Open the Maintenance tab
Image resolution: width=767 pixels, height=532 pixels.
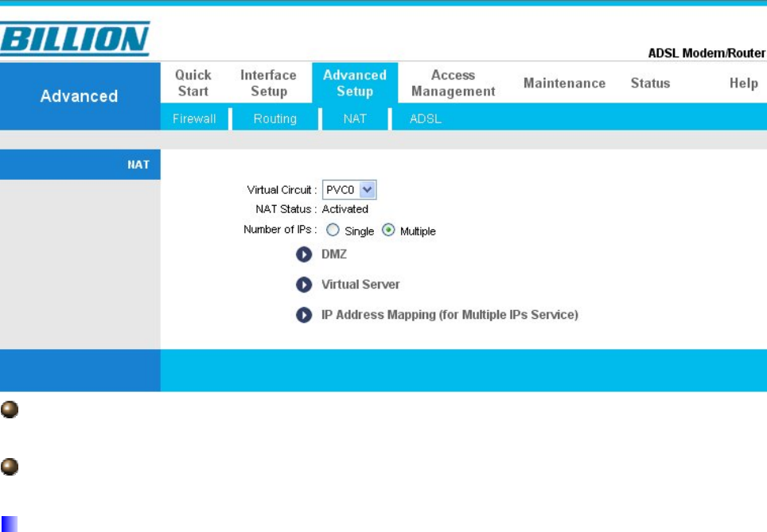click(564, 83)
